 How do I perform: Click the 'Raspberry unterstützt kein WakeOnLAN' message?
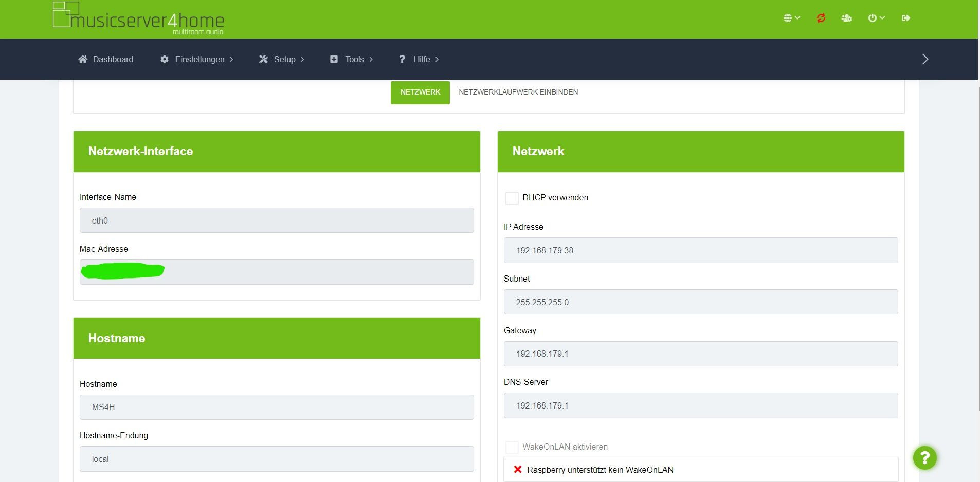click(600, 470)
